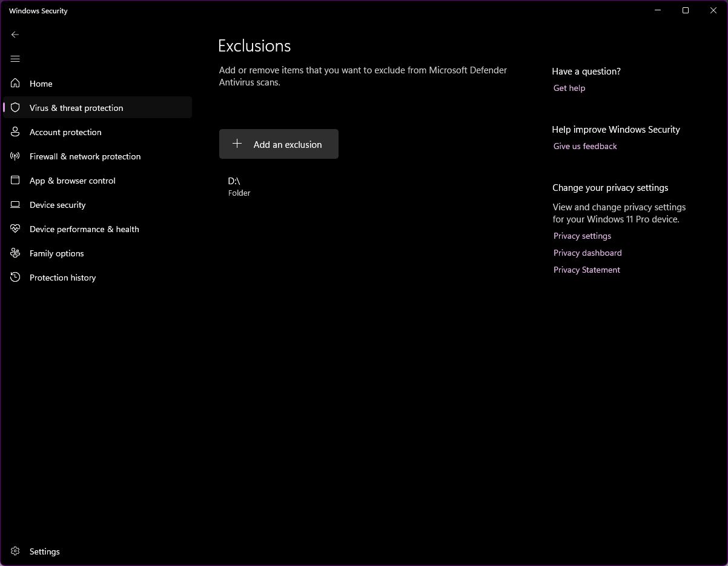The height and width of the screenshot is (566, 728).
Task: Open the Get help link
Action: point(569,88)
